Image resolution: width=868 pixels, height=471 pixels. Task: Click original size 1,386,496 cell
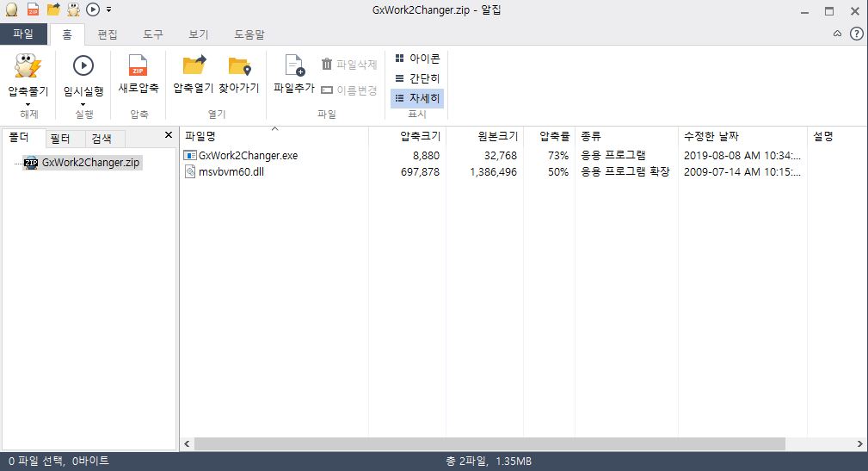coord(493,171)
